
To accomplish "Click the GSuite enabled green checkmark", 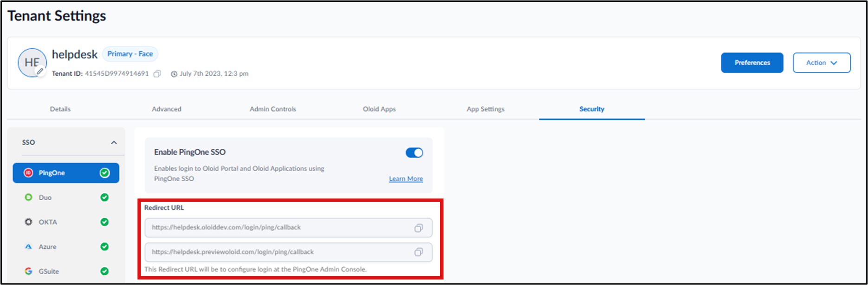I will click(x=104, y=271).
